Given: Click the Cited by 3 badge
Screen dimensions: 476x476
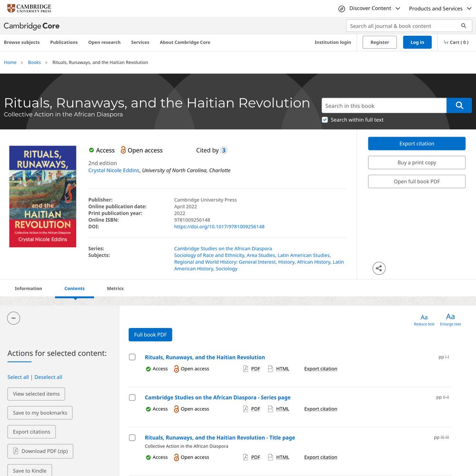Looking at the screenshot, I should coord(224,150).
